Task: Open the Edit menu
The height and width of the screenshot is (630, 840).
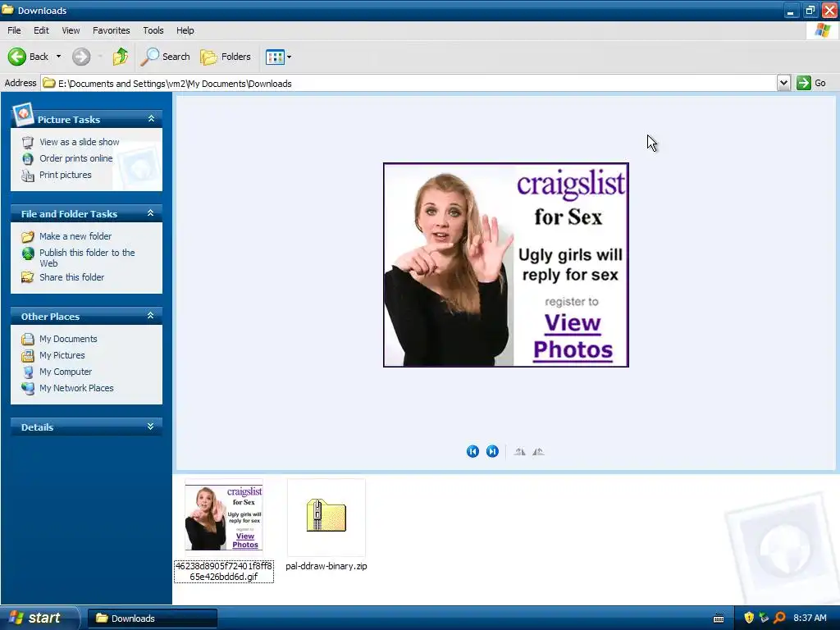Action: coord(41,30)
